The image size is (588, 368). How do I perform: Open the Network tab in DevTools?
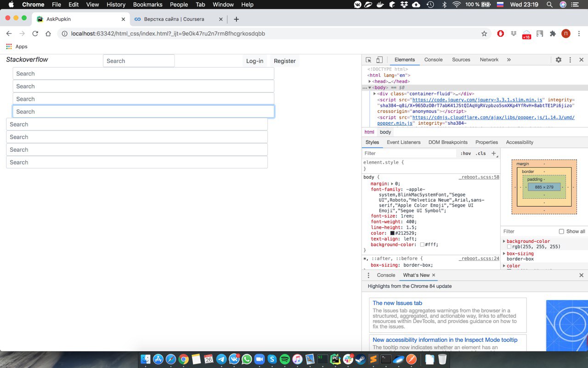[x=489, y=60]
